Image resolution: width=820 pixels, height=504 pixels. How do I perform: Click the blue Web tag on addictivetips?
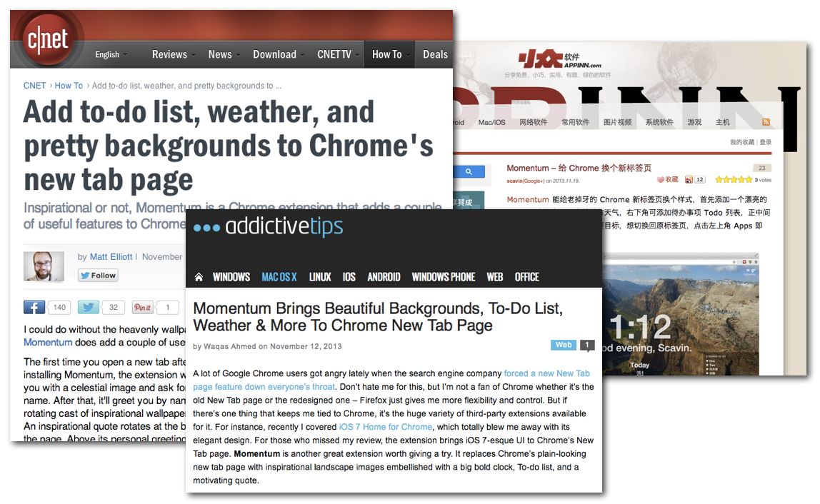pyautogui.click(x=564, y=345)
